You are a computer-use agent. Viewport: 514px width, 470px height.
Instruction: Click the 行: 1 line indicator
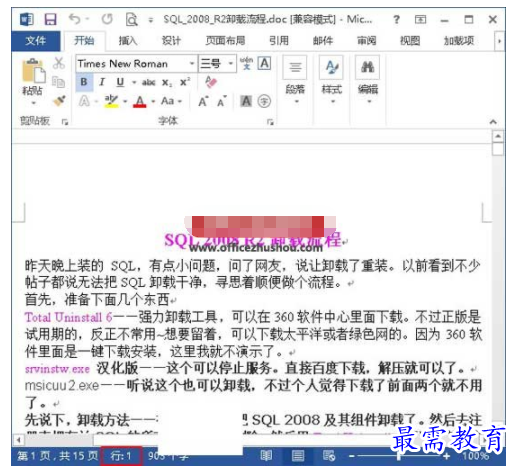[121, 456]
